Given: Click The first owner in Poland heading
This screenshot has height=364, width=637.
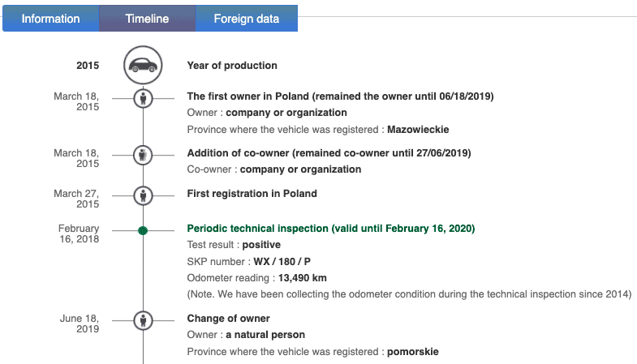Looking at the screenshot, I should tap(340, 96).
